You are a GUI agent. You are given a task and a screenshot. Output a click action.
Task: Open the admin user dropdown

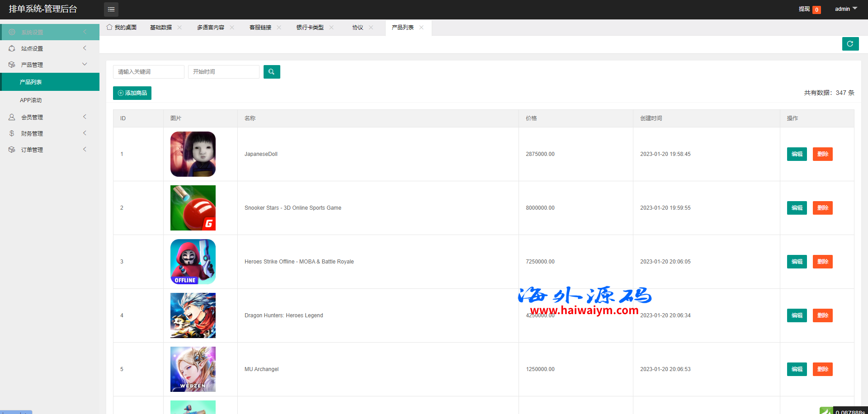(x=845, y=9)
